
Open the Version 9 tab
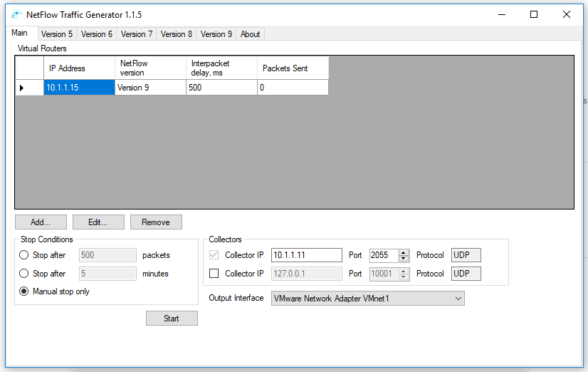[216, 34]
